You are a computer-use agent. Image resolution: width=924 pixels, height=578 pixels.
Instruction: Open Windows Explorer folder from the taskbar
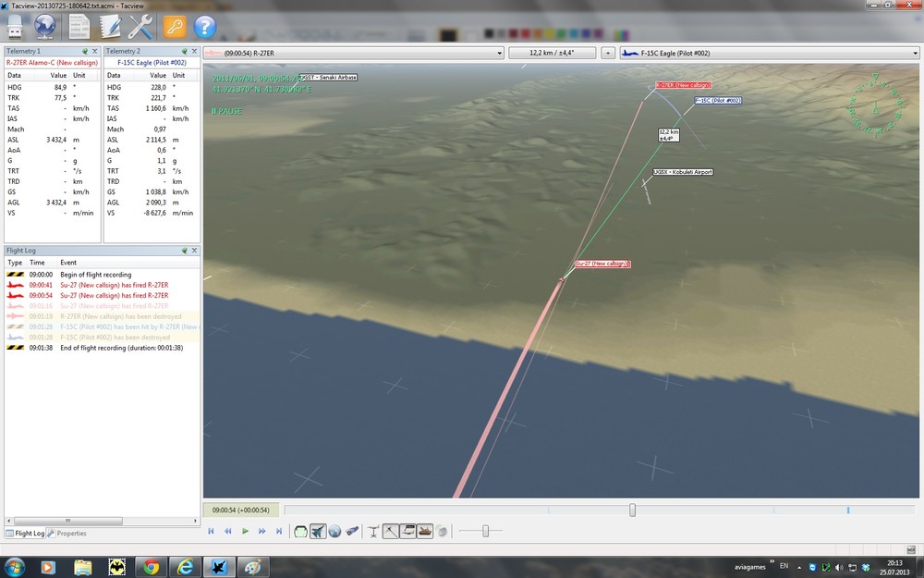83,568
